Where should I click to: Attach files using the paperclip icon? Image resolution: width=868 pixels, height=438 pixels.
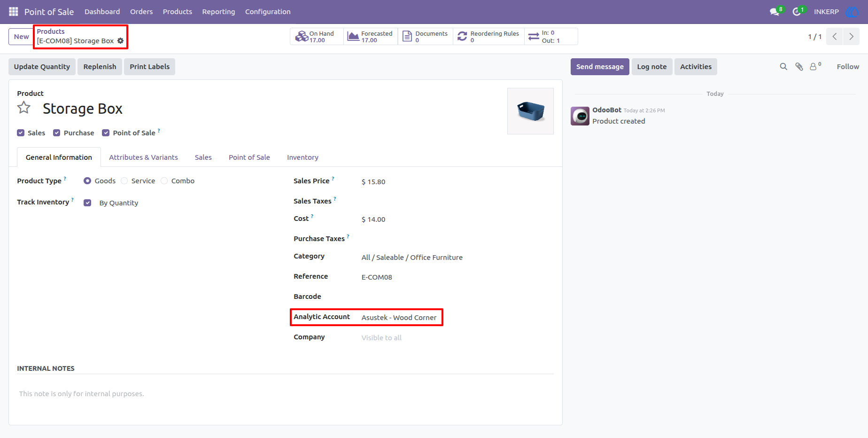coord(799,67)
